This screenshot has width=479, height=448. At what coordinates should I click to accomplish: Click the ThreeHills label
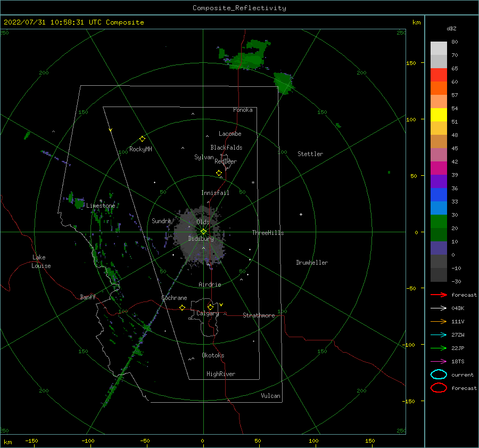268,233
